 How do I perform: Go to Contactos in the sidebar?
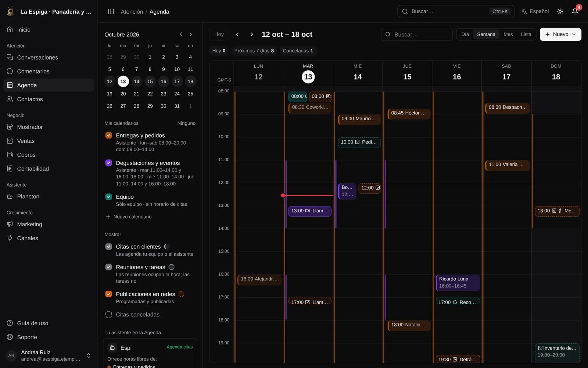click(x=49, y=99)
